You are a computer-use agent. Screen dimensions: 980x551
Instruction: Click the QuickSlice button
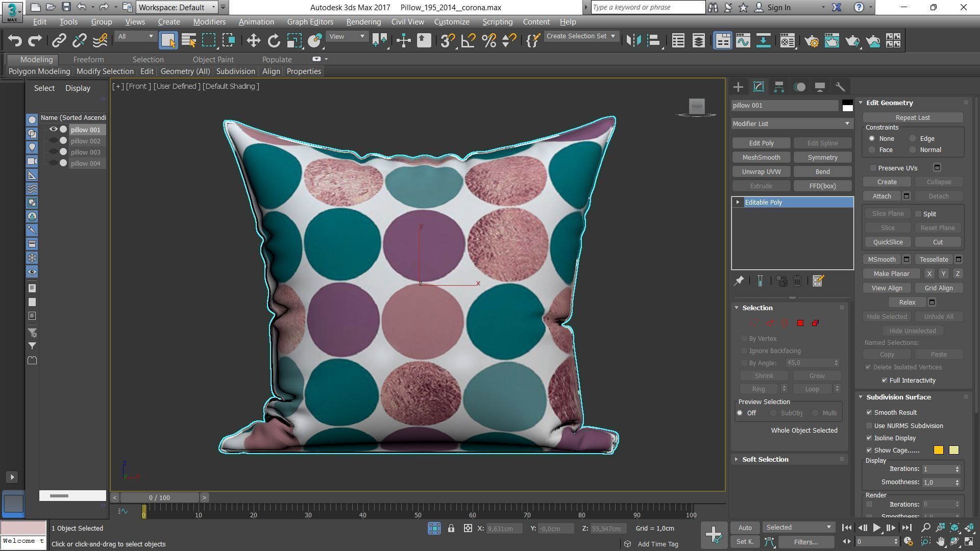[888, 242]
